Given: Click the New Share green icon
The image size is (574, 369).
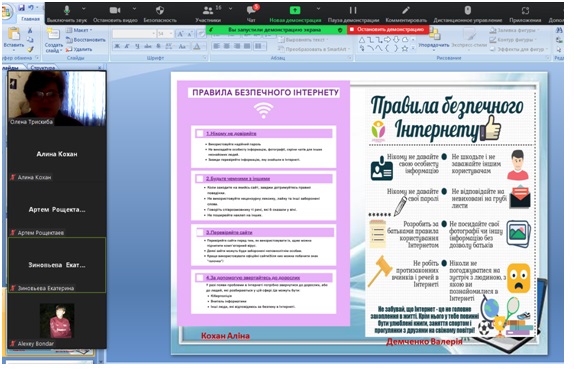Looking at the screenshot, I should (x=295, y=10).
